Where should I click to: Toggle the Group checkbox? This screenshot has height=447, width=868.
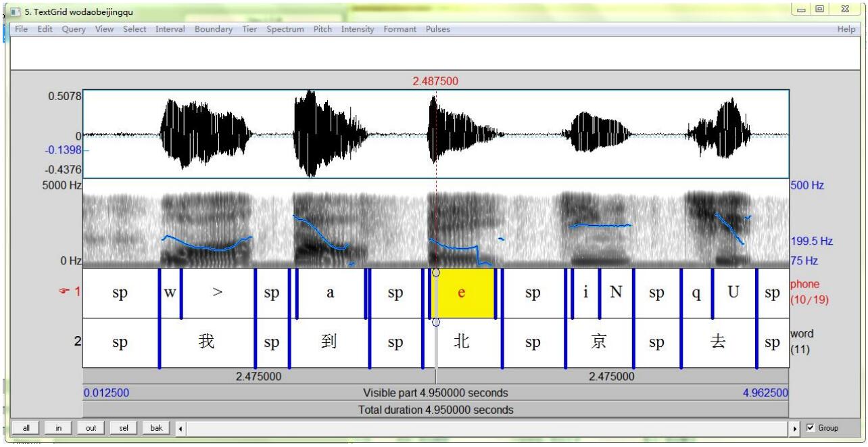click(811, 428)
